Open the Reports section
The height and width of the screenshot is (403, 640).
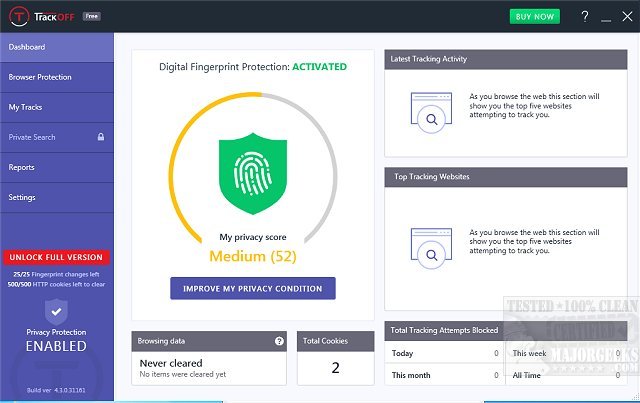point(57,167)
